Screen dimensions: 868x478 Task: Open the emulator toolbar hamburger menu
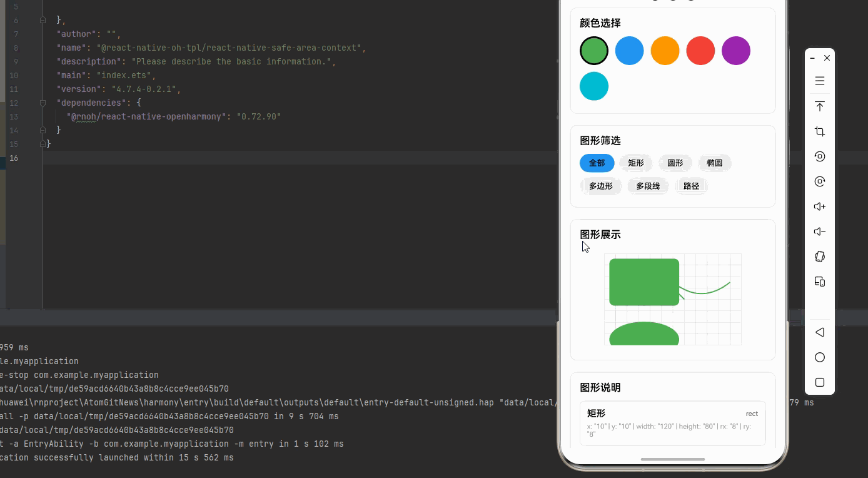point(820,81)
